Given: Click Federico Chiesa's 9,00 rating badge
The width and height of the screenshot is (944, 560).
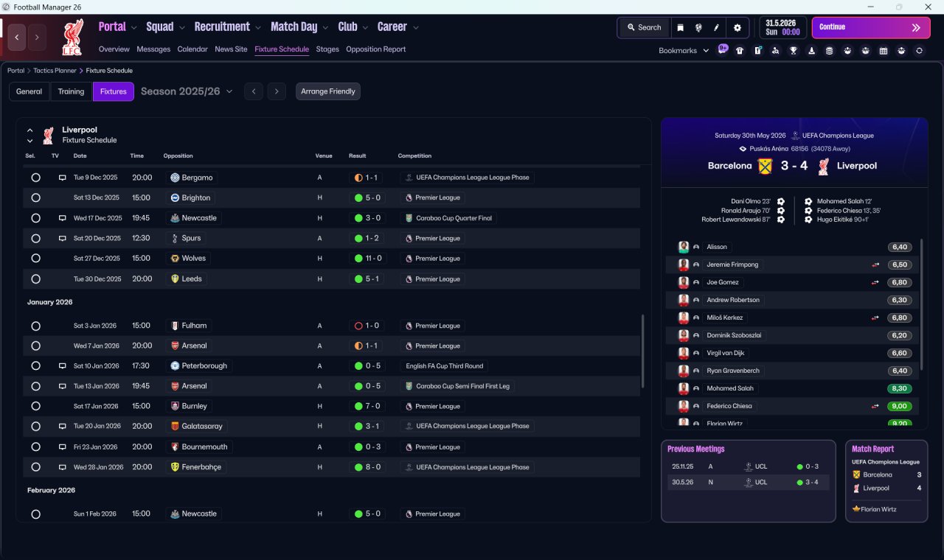Looking at the screenshot, I should click(900, 406).
